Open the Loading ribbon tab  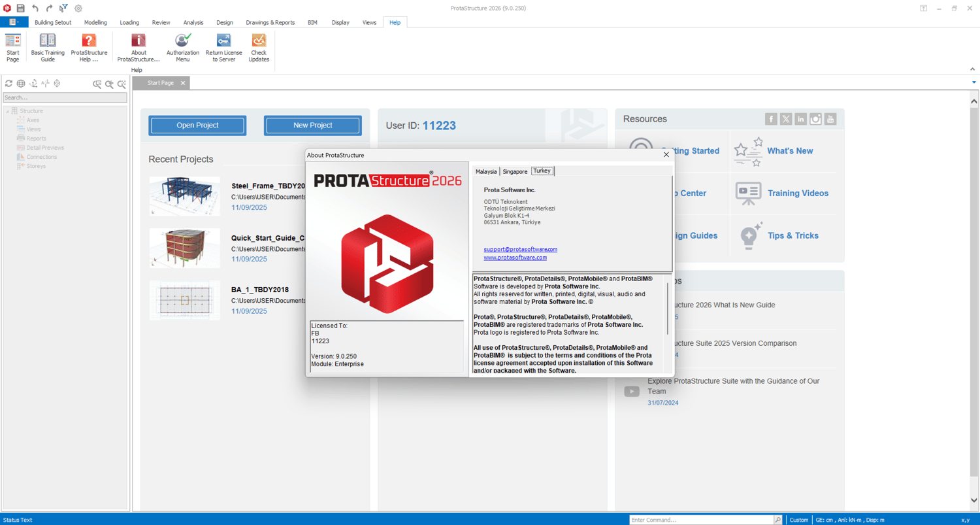[x=129, y=22]
